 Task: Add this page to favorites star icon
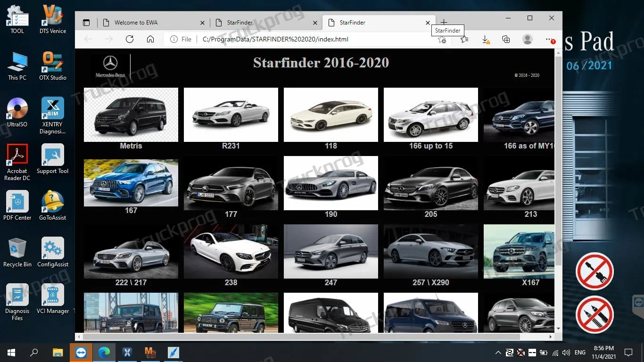pyautogui.click(x=442, y=40)
